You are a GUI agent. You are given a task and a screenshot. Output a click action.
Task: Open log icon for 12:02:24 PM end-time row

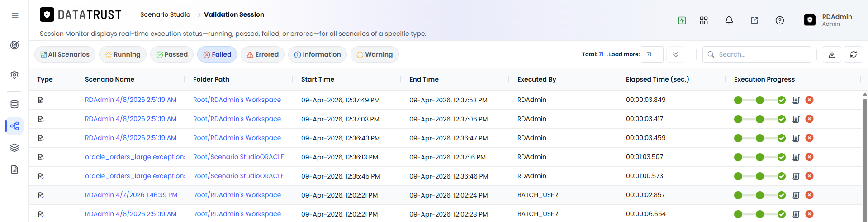[x=796, y=195]
